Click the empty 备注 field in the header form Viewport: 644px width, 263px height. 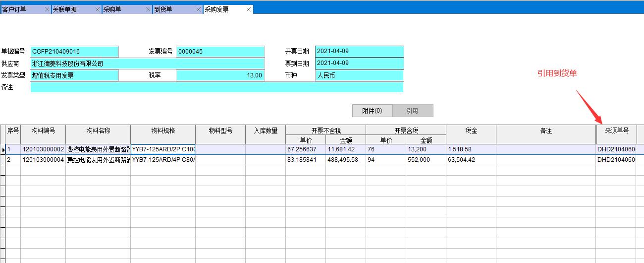(x=216, y=87)
